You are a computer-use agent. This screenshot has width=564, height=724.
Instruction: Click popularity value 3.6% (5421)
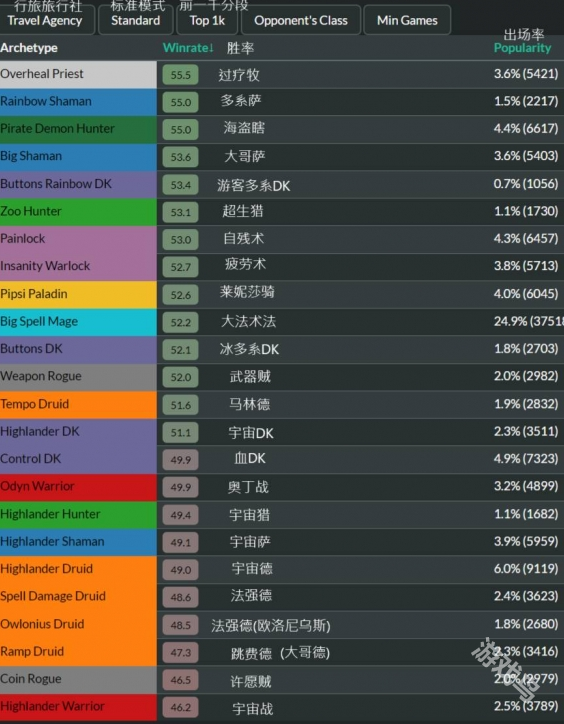coord(526,73)
